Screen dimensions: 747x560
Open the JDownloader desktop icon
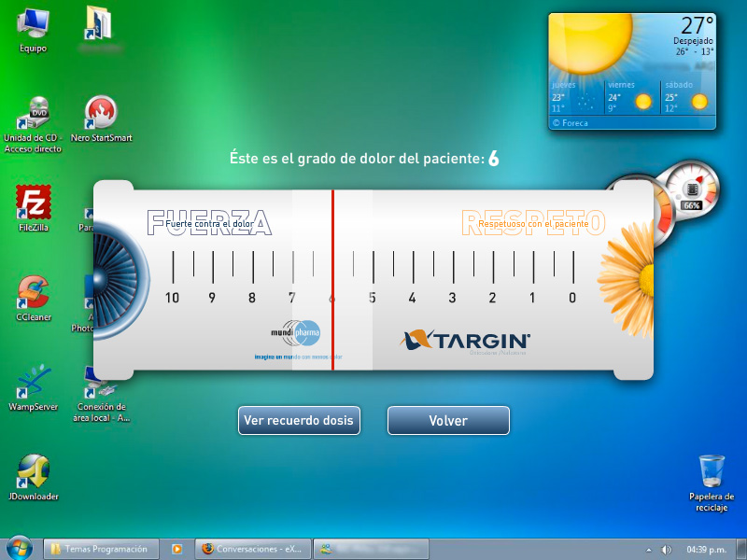[x=34, y=472]
